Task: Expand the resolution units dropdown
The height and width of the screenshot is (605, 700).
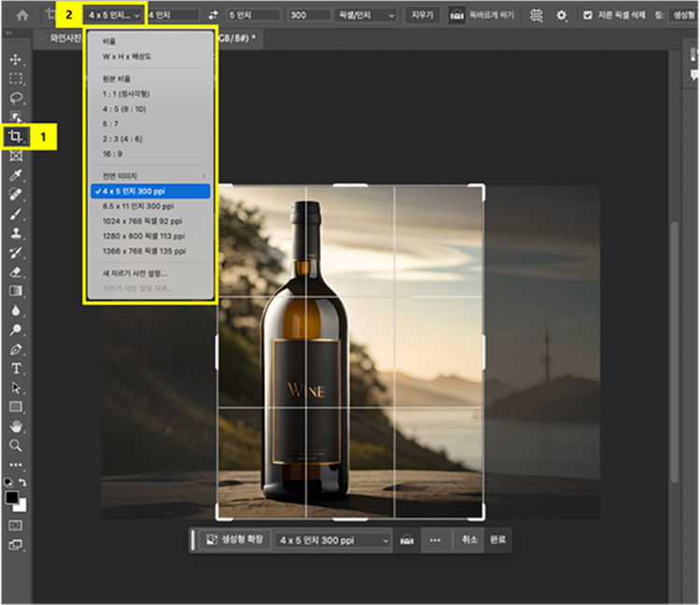Action: 365,16
